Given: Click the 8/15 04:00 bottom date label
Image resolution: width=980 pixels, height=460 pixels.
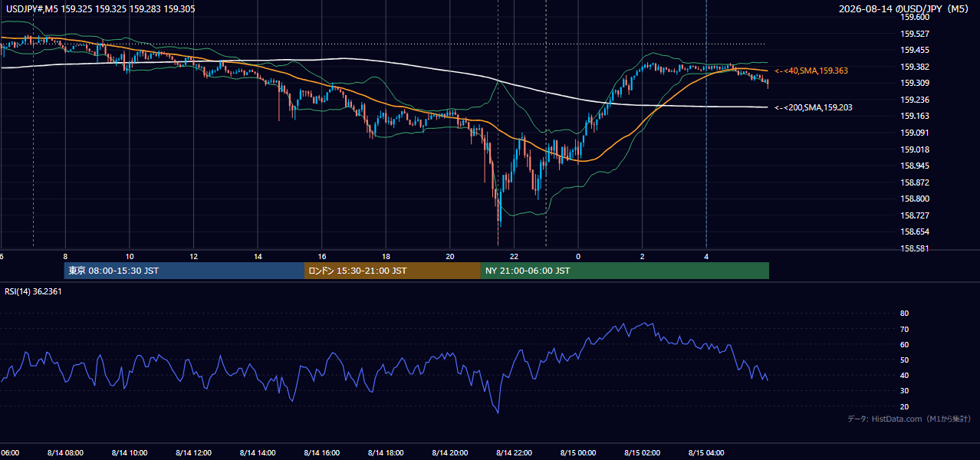Looking at the screenshot, I should pos(706,452).
